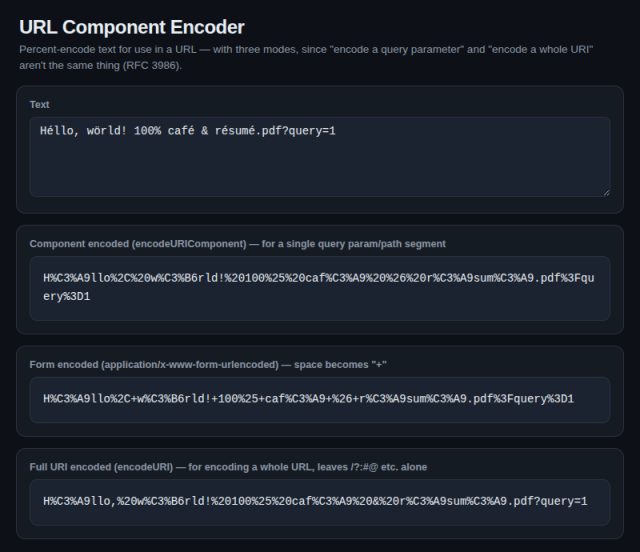640x552 pixels.
Task: Place cursor on "Héllo," in the text input
Action: coord(60,131)
